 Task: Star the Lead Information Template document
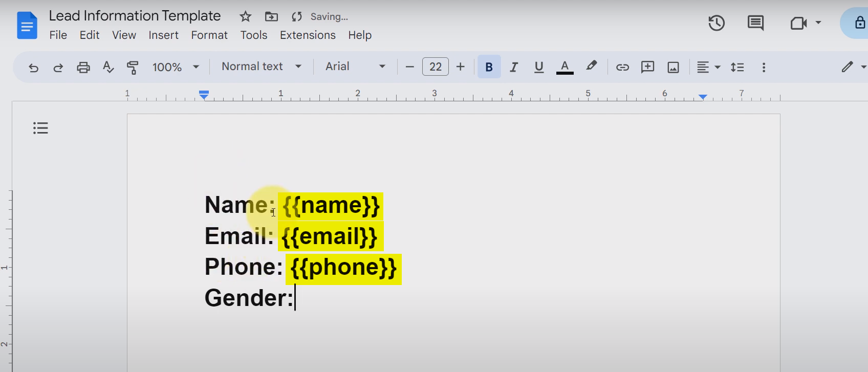click(246, 17)
